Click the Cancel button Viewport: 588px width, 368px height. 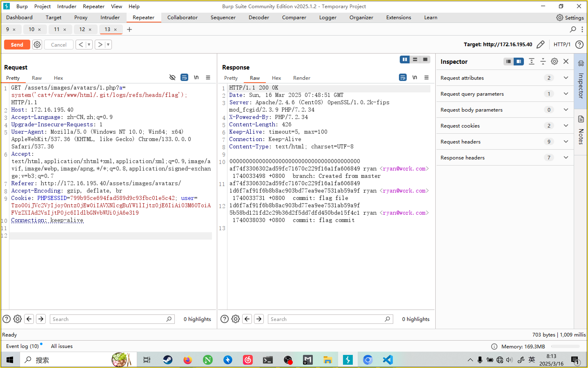59,45
